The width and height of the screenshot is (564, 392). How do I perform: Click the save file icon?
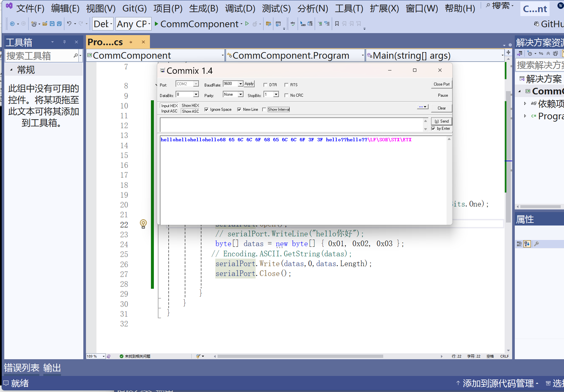tap(52, 24)
